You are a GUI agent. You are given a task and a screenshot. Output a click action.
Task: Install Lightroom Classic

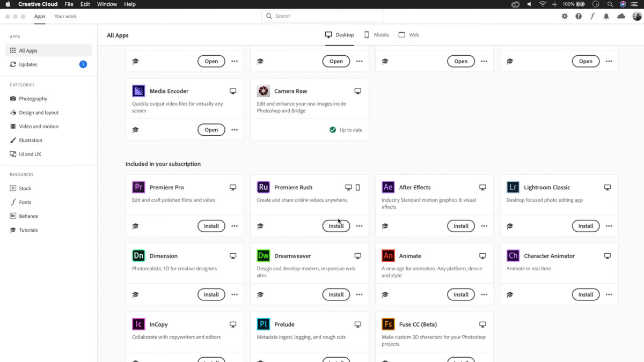click(x=586, y=226)
